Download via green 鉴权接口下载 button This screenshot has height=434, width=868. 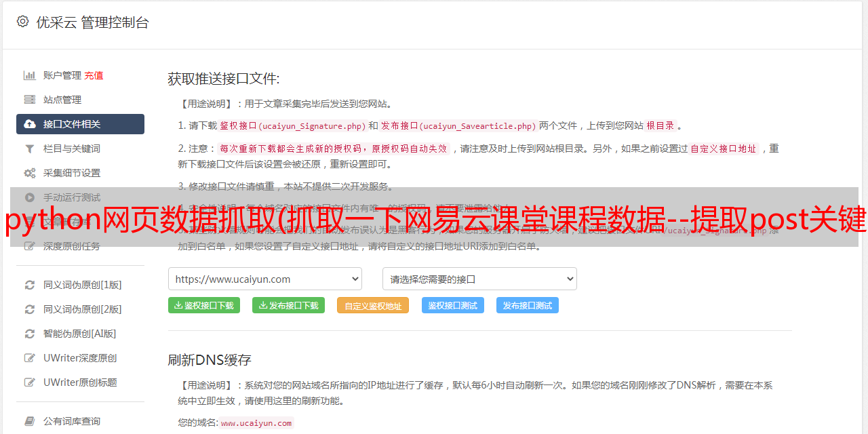pos(204,305)
